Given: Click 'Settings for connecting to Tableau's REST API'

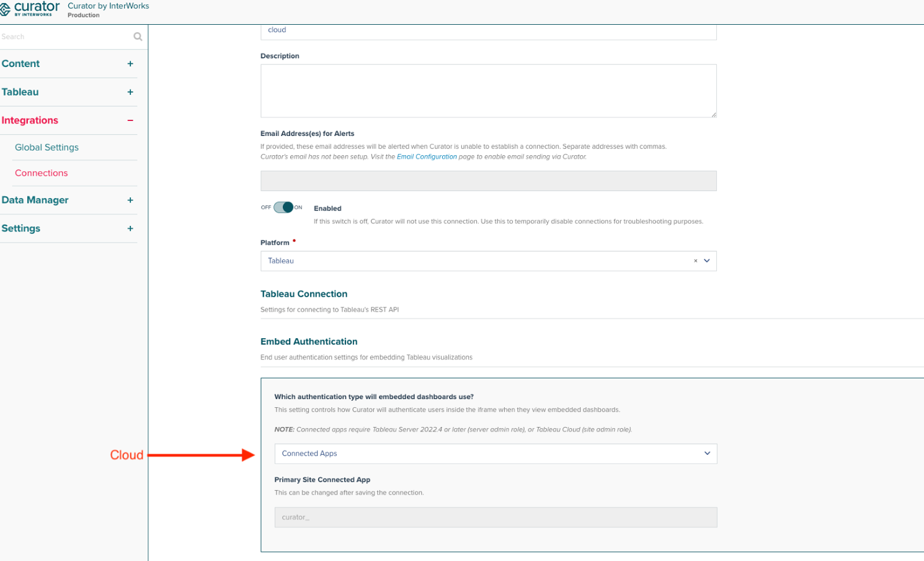Looking at the screenshot, I should [x=329, y=310].
